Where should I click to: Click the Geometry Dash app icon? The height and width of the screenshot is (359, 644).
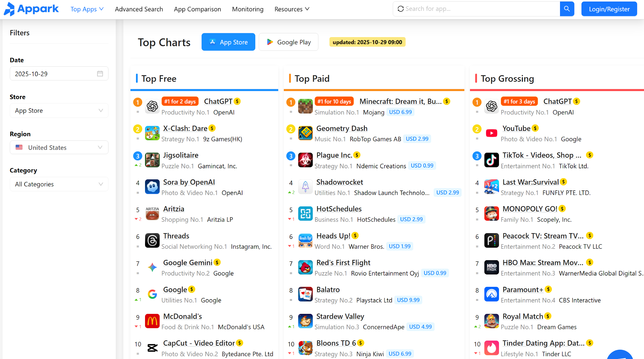coord(305,133)
